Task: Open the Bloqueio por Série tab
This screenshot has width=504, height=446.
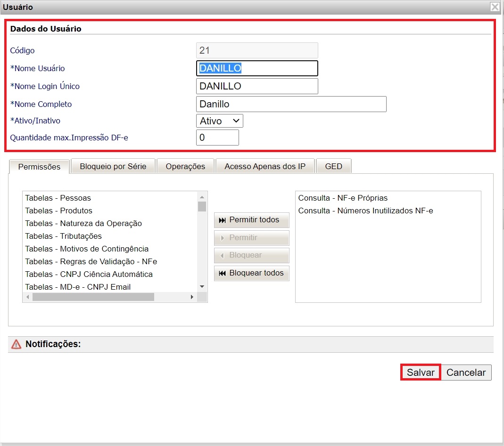Action: tap(113, 166)
